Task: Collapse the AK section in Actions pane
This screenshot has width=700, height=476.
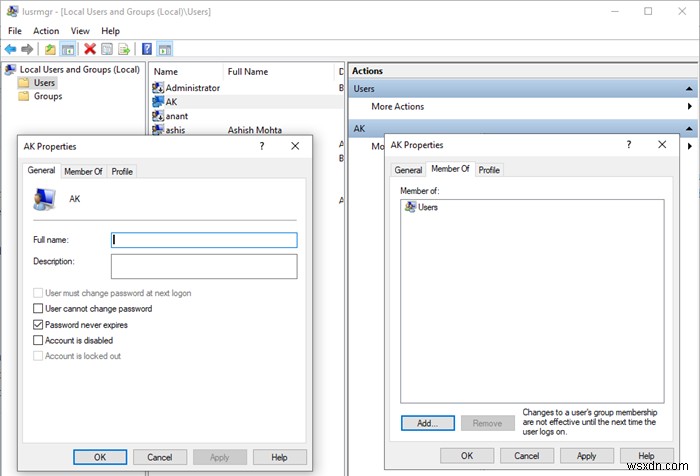Action: tap(689, 129)
